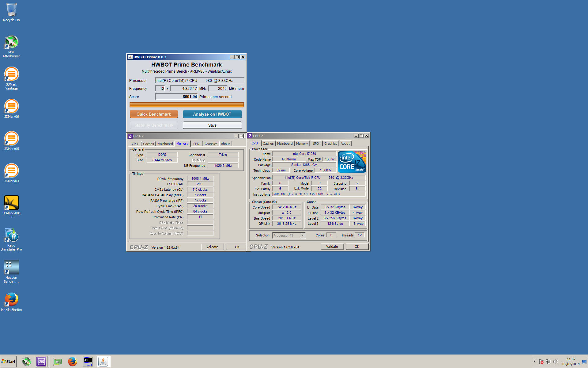Click NB Frequency value 4020.3 MHz
Screen dimensions: 588x368
[223, 166]
